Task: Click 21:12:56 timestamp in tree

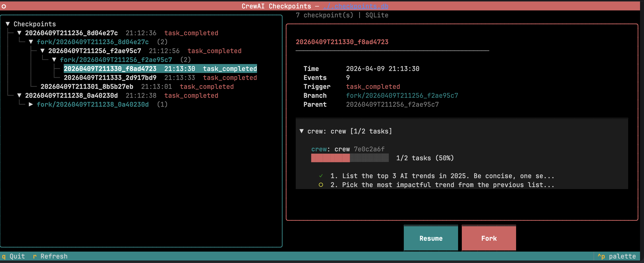Action: [164, 51]
